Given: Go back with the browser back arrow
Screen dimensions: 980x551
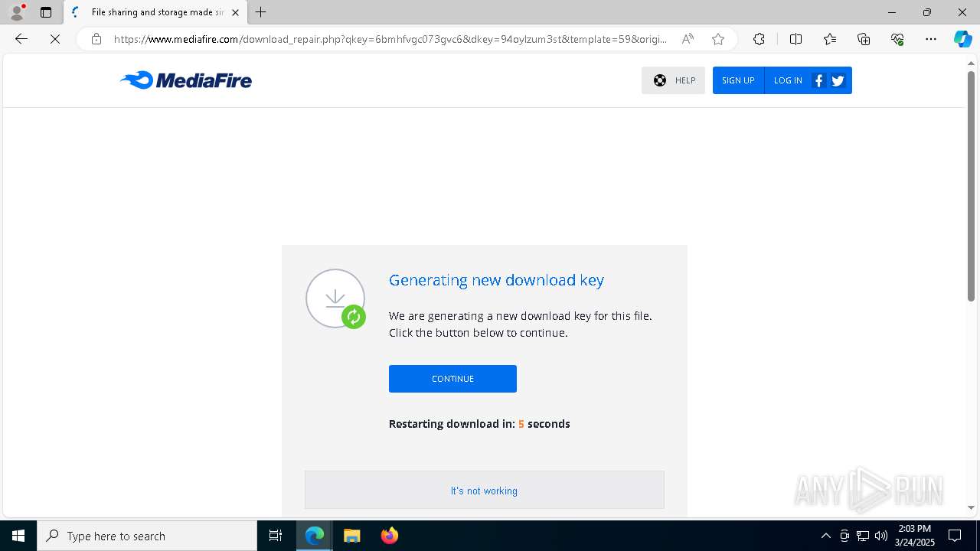Looking at the screenshot, I should [21, 39].
